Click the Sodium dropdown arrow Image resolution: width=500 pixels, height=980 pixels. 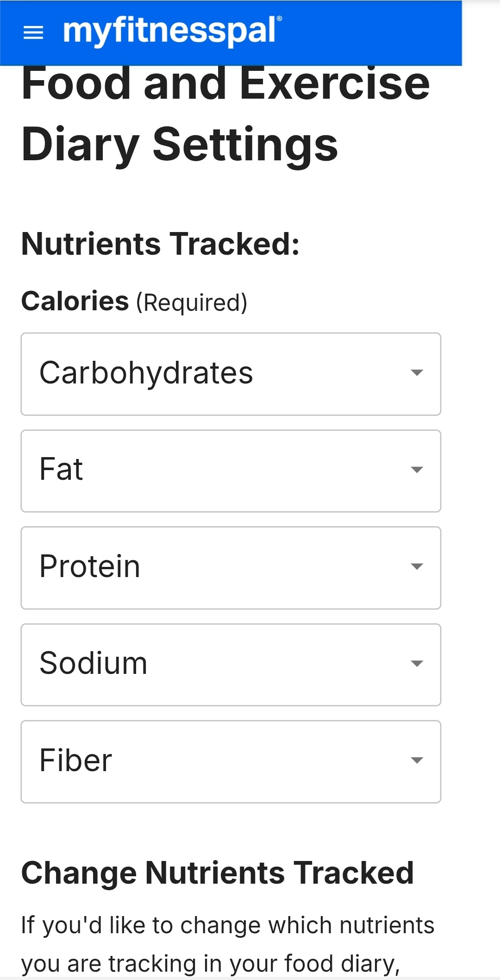[417, 663]
